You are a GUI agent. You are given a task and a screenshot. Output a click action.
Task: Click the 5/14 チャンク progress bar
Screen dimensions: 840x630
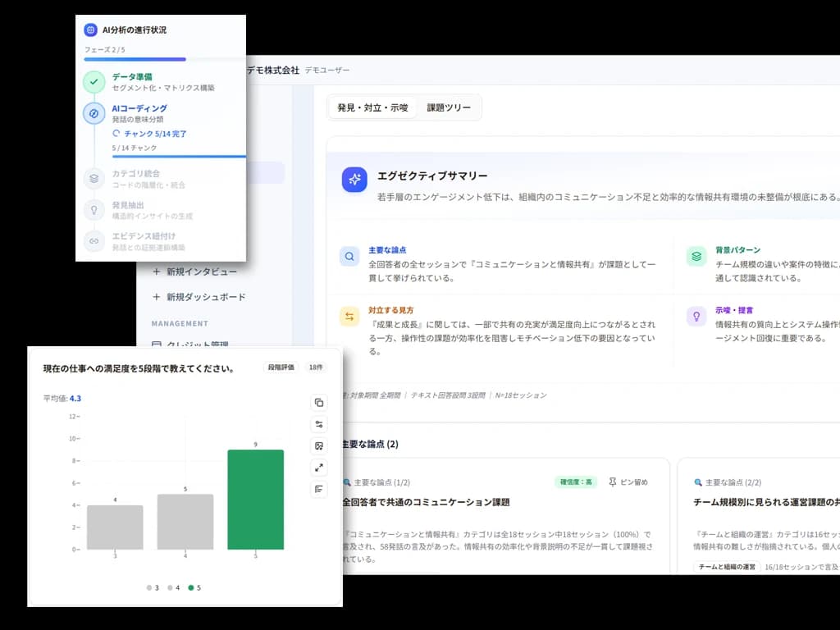point(179,157)
